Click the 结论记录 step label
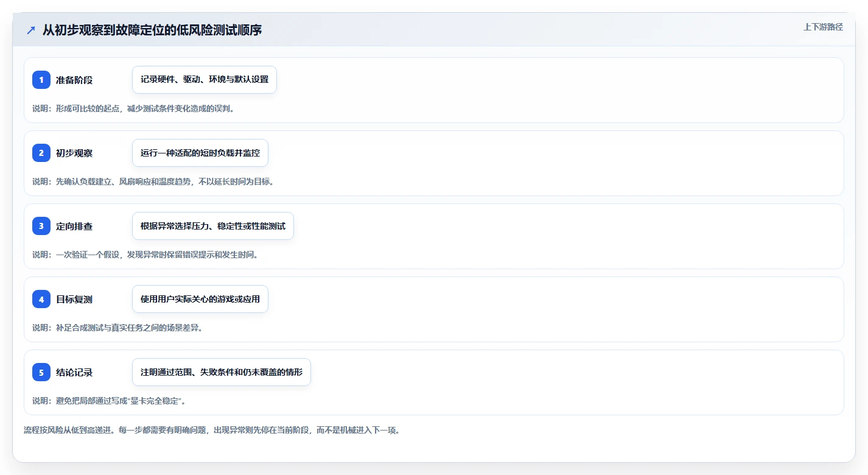Viewport: 868px width, 475px height. [x=74, y=372]
